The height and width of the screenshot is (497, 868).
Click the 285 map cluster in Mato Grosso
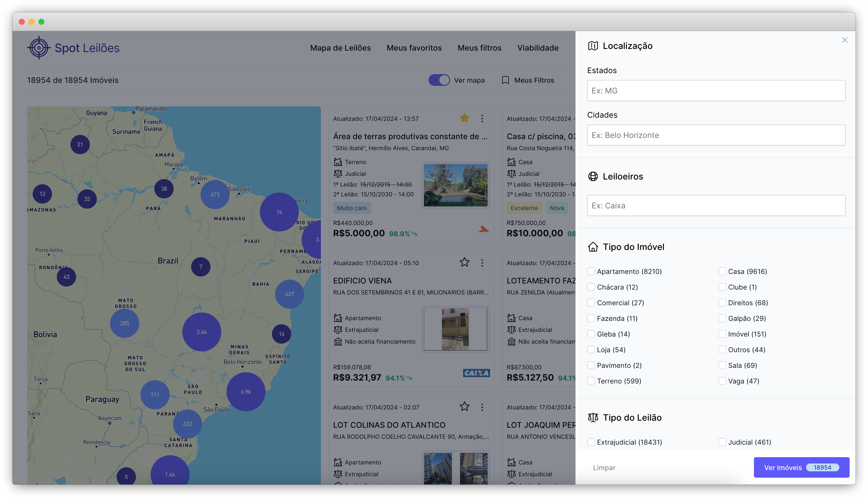(124, 323)
